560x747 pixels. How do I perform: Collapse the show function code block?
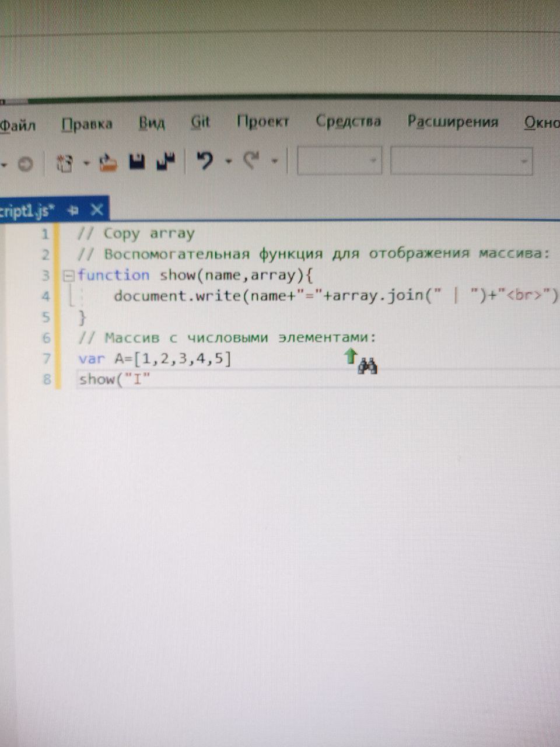click(68, 275)
